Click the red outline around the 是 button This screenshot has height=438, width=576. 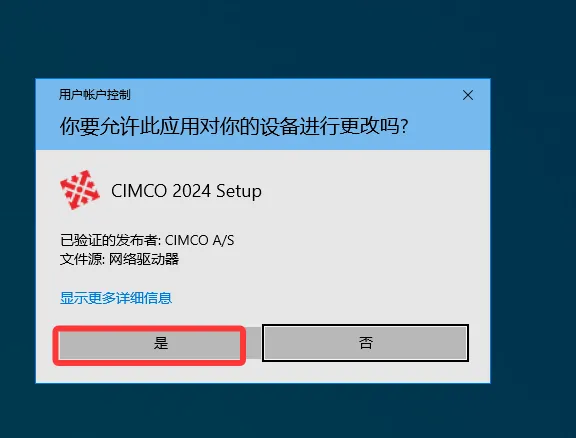tap(149, 328)
